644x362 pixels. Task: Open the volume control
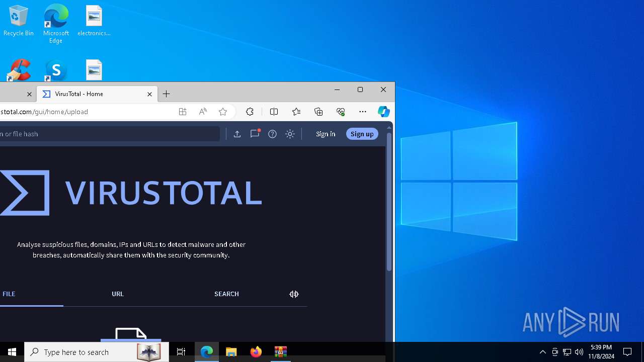pos(579,352)
